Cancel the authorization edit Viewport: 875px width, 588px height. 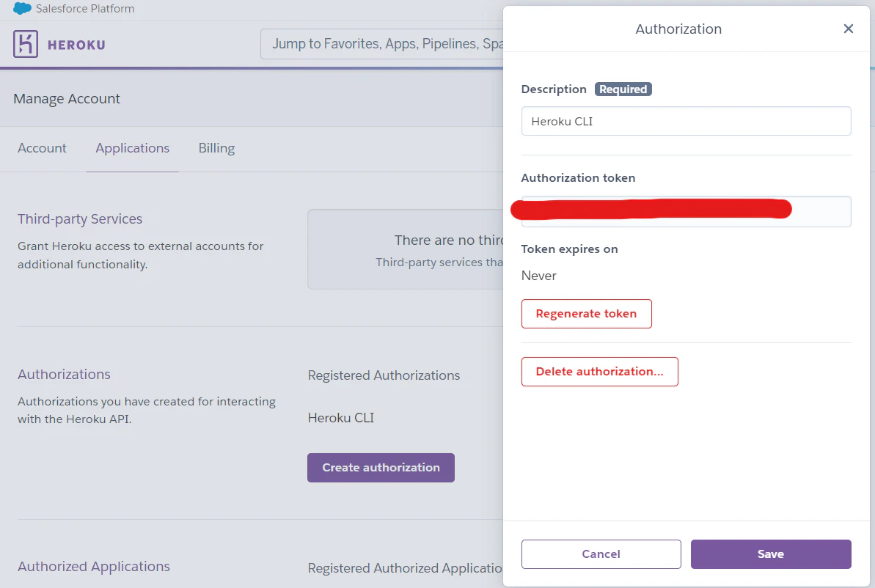tap(601, 554)
